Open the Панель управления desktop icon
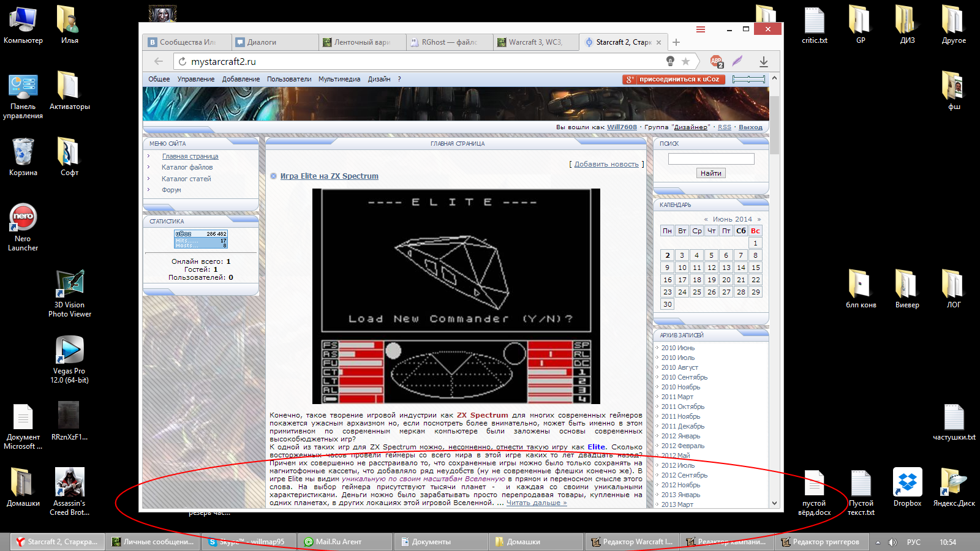 (x=23, y=96)
